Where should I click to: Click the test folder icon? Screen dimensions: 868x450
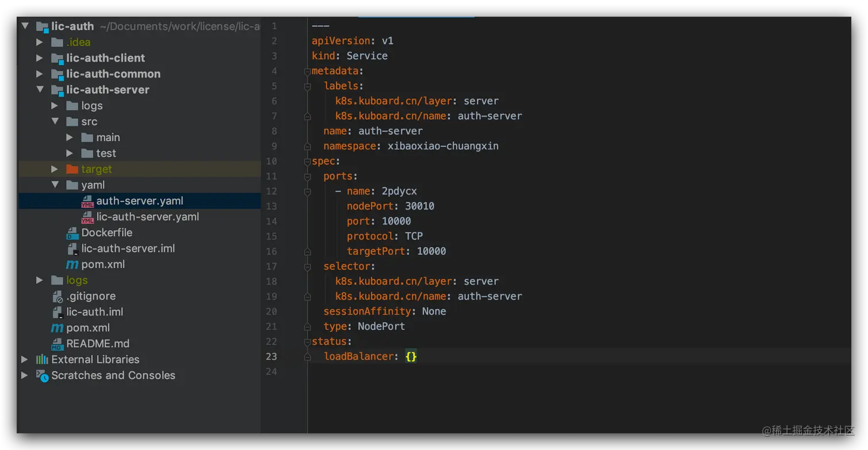click(x=87, y=153)
